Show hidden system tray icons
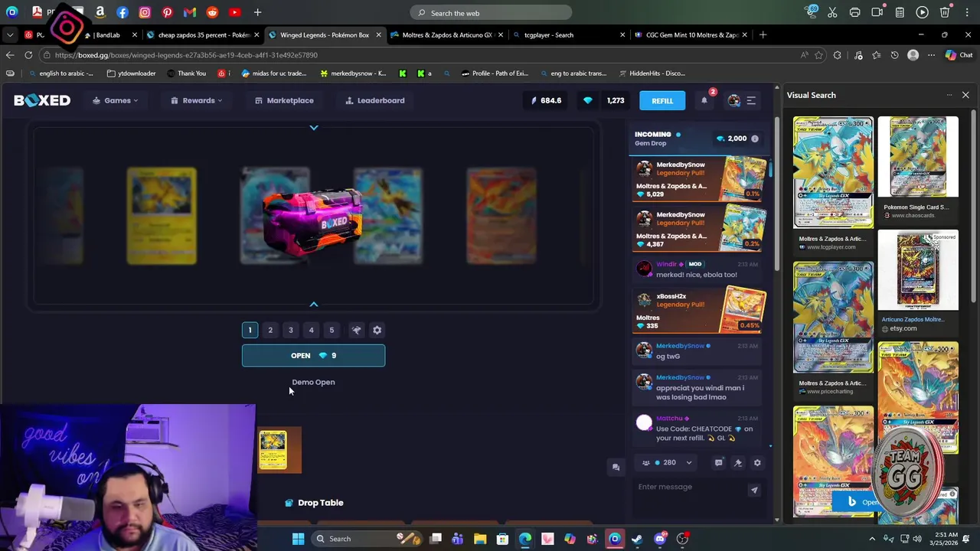 tap(871, 539)
